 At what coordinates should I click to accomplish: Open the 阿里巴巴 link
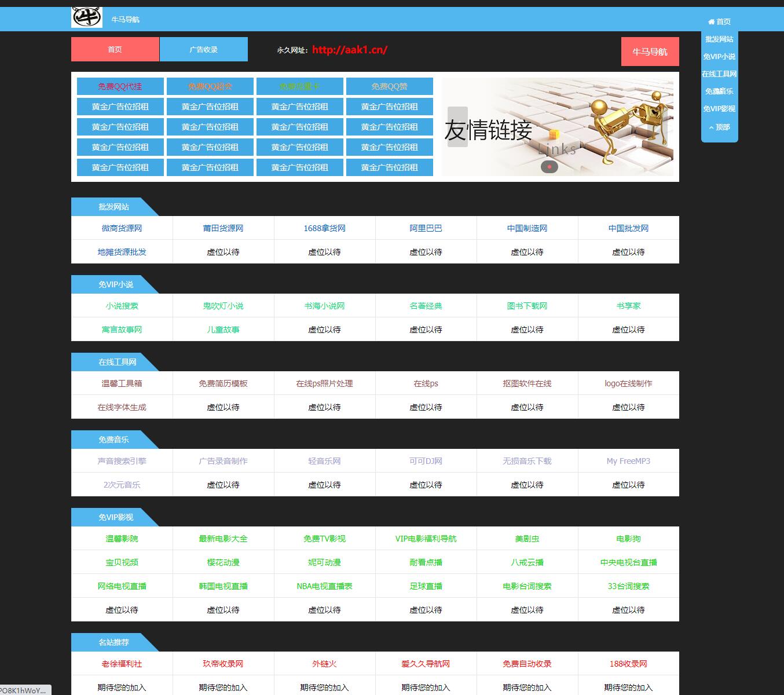coord(426,228)
